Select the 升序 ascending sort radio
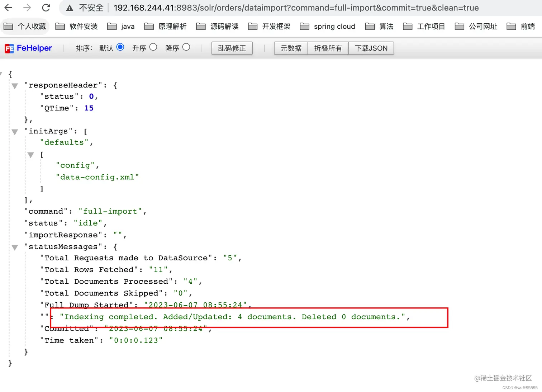This screenshot has height=392, width=542. [153, 47]
